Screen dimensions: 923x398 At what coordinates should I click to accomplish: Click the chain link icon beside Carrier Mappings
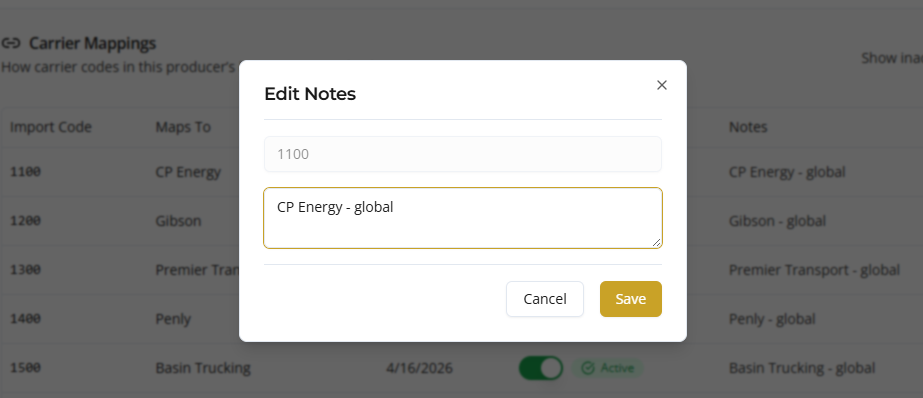pos(11,44)
